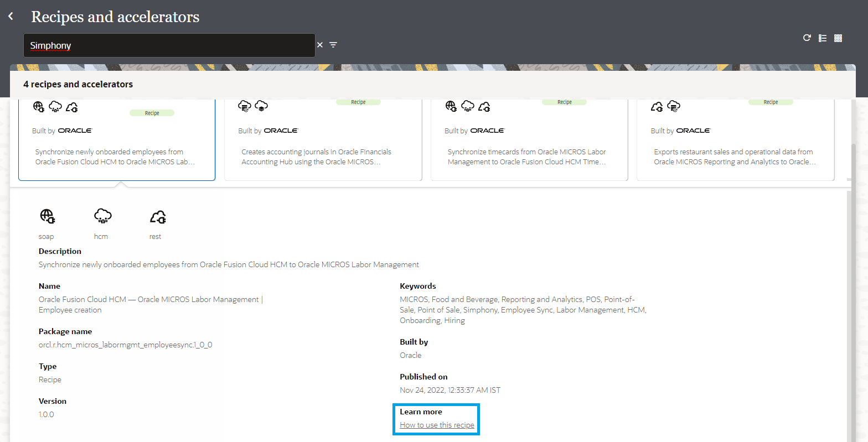
Task: Click Recipe badge on Accounting Hub card
Action: tap(358, 102)
